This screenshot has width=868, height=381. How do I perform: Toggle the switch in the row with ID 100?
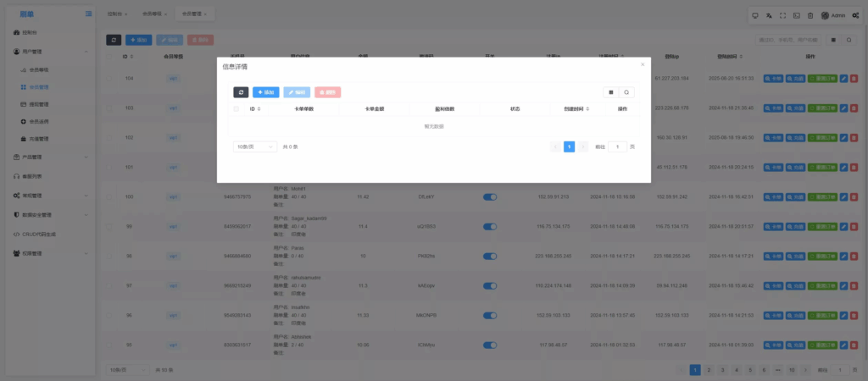[489, 196]
